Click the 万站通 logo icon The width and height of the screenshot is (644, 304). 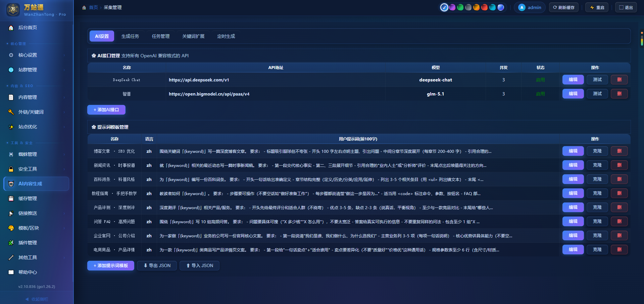(x=13, y=9)
